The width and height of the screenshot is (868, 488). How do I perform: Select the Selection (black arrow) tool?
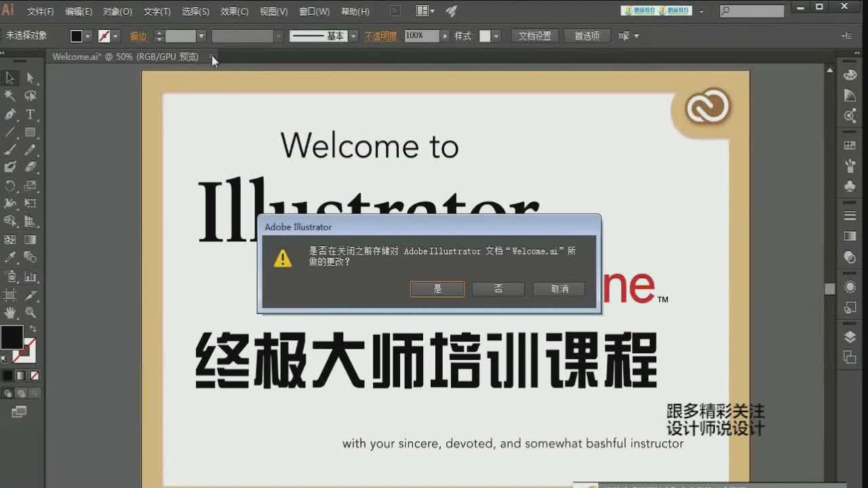(x=10, y=79)
